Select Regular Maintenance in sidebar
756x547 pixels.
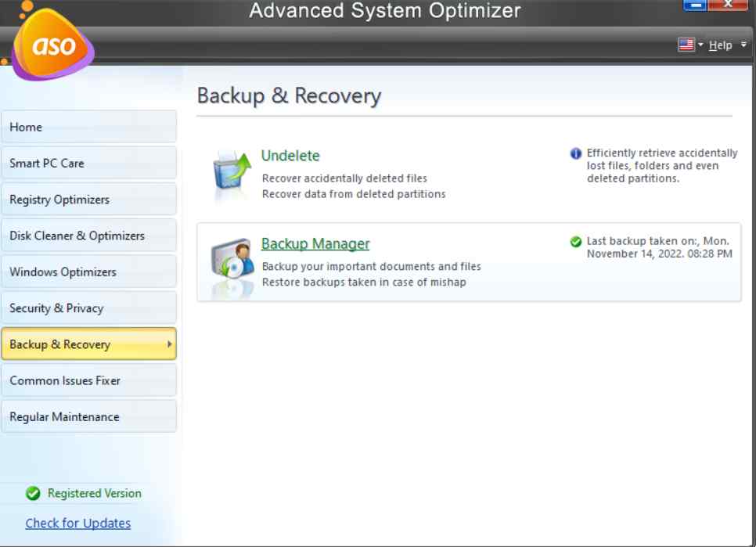pyautogui.click(x=88, y=416)
